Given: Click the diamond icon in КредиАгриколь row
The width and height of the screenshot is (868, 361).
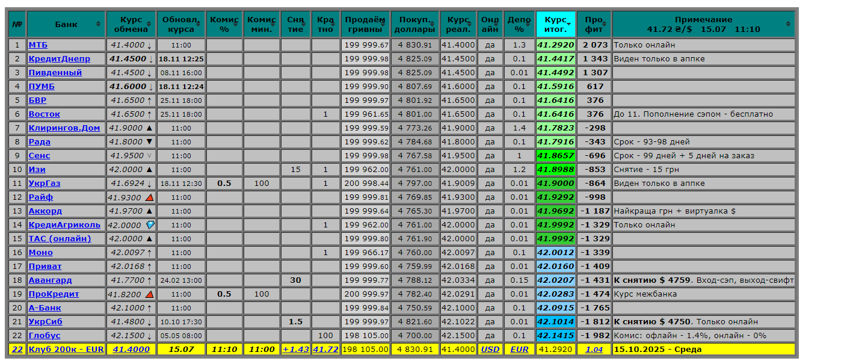Looking at the screenshot, I should click(x=150, y=225).
